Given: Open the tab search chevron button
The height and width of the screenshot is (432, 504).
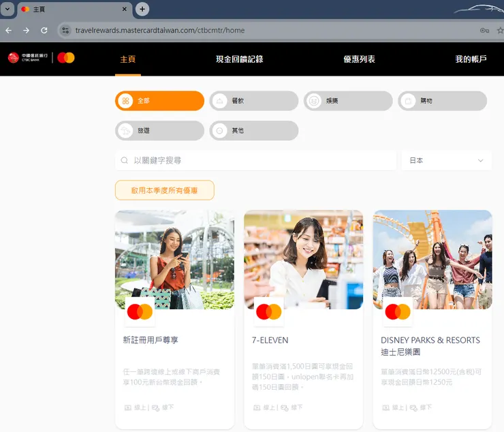Looking at the screenshot, I should (x=7, y=9).
